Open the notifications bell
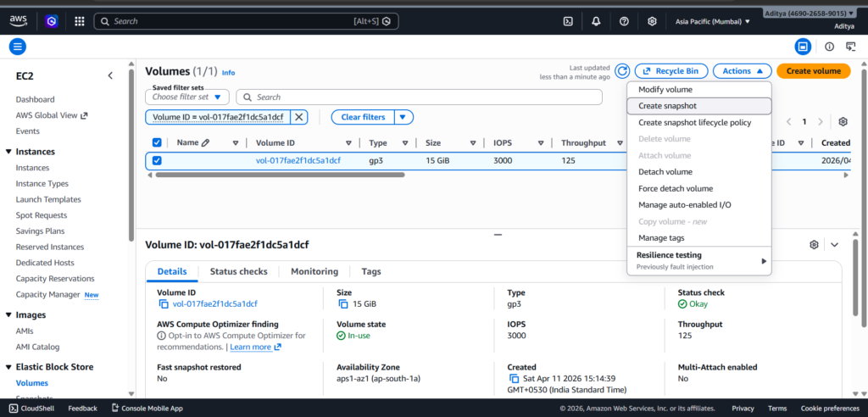Image resolution: width=868 pixels, height=417 pixels. 596,21
